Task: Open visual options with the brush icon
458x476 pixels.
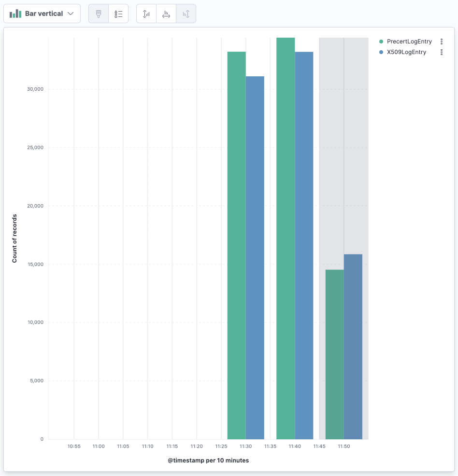Action: 99,14
